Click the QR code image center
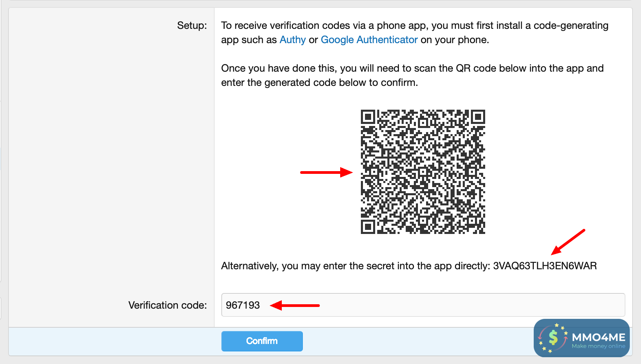Screen dimensions: 641x364 423,172
